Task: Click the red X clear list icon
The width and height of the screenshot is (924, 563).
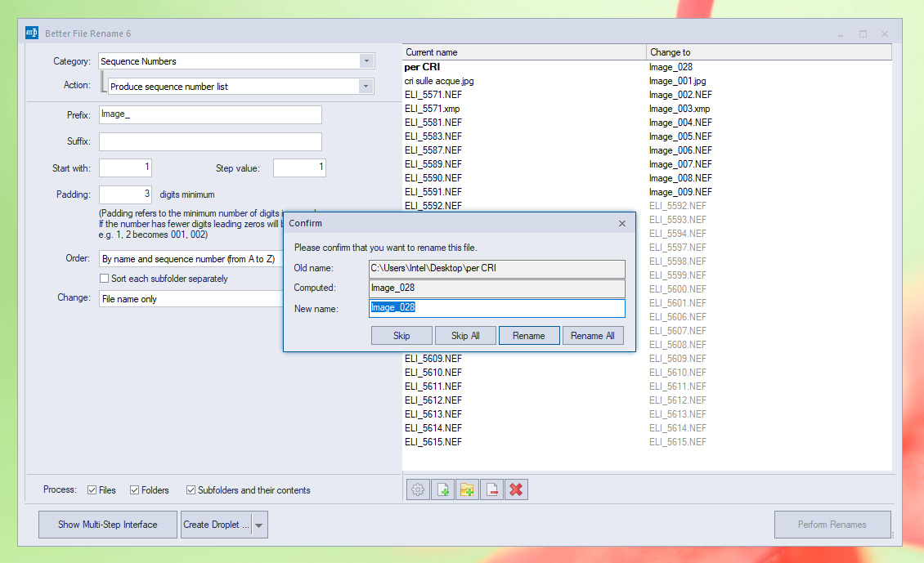Action: tap(516, 489)
